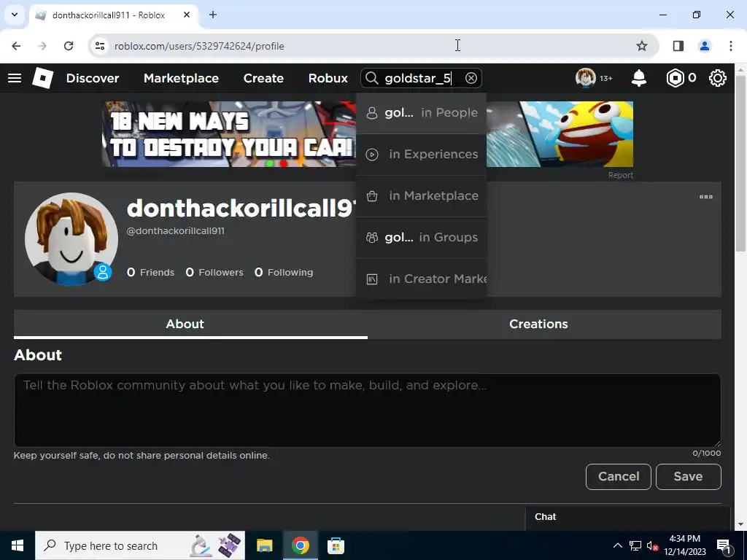Screen dimensions: 747x560
Task: Click the car destruction ad banner
Action: coord(228,134)
